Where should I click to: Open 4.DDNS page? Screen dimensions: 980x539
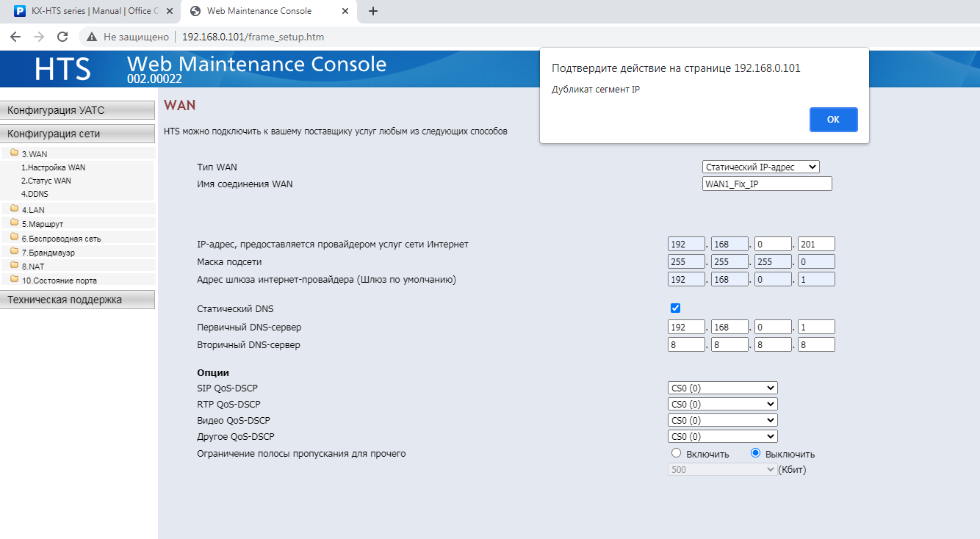(x=35, y=194)
